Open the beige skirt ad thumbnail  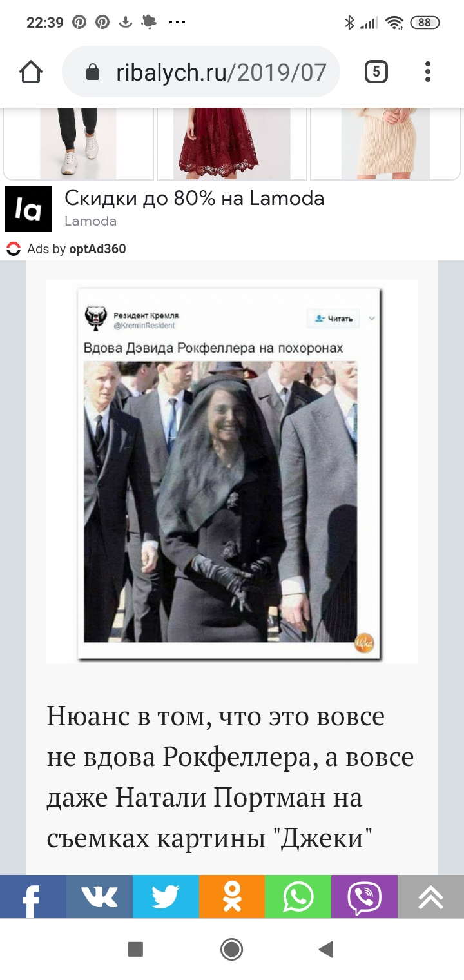(x=385, y=143)
